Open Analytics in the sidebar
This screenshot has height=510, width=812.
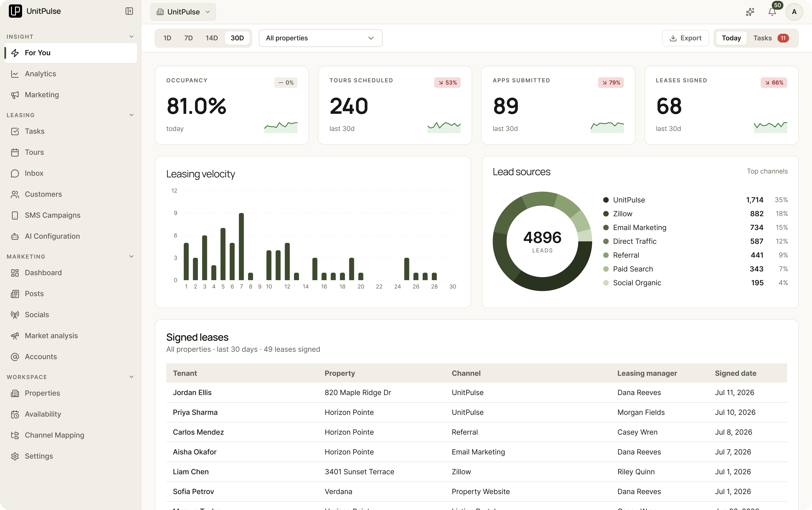(x=71, y=74)
